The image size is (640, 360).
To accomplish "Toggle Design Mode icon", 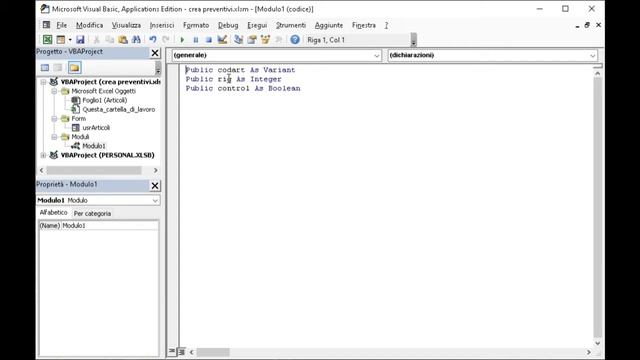I will click(x=222, y=40).
